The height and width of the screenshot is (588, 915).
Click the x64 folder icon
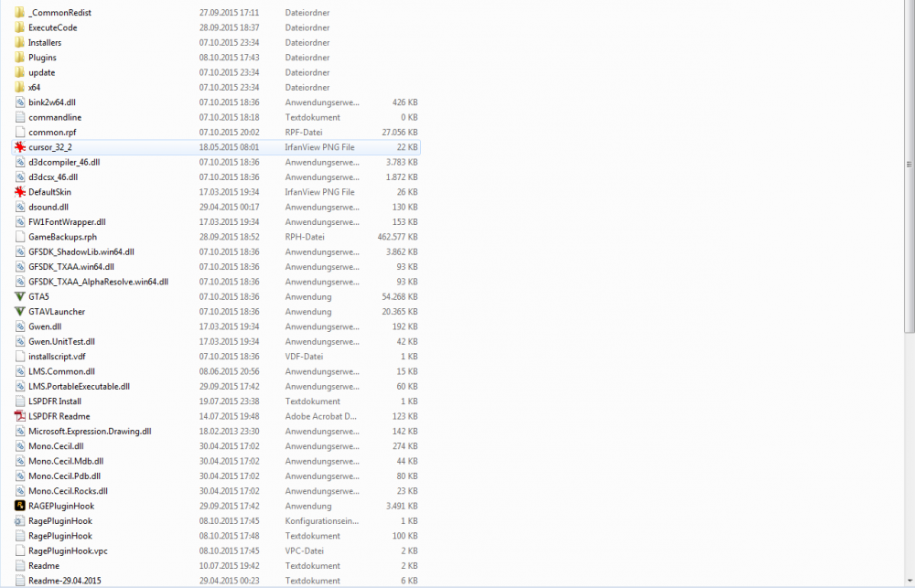click(20, 88)
